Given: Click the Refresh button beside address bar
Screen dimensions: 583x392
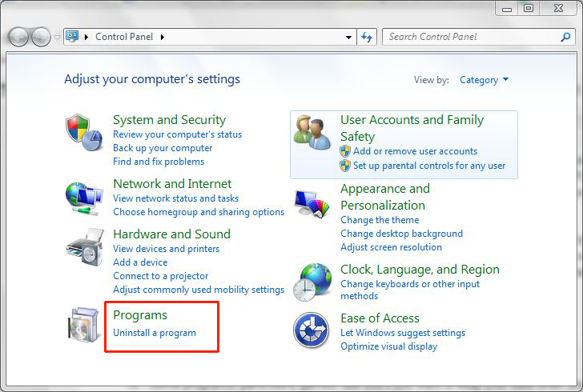Looking at the screenshot, I should click(367, 37).
